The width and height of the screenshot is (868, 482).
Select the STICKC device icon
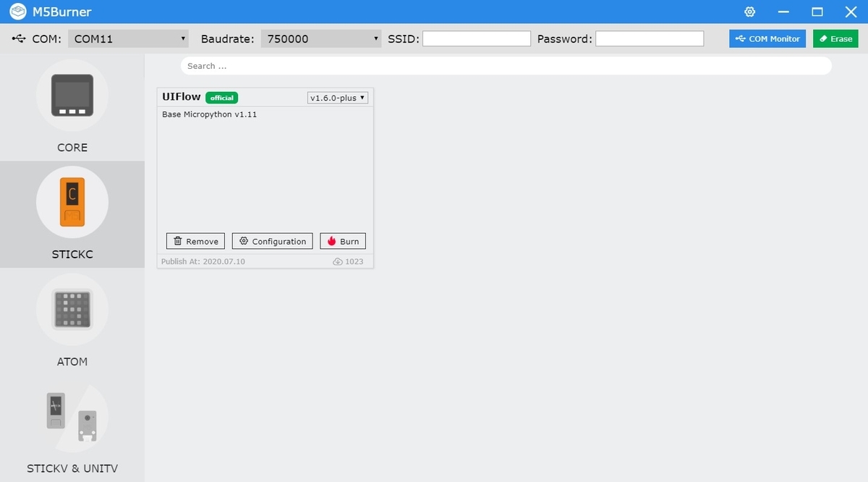click(x=72, y=203)
